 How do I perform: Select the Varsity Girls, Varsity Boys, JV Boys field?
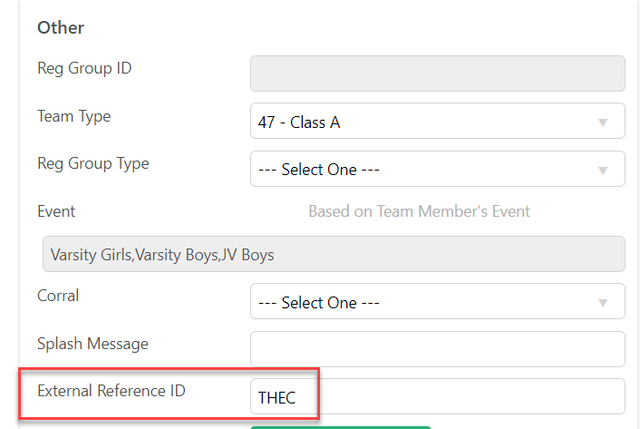[x=334, y=254]
